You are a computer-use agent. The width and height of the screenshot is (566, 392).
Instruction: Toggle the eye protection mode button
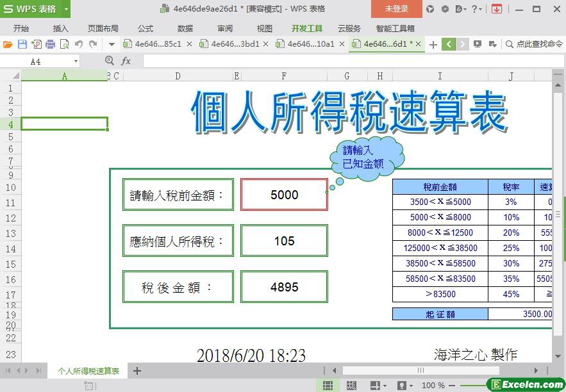tap(402, 386)
